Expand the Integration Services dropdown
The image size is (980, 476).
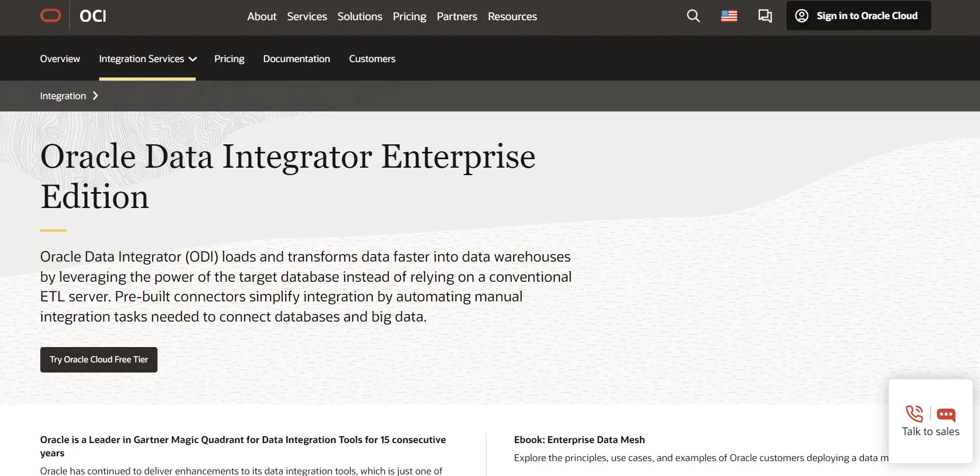147,59
